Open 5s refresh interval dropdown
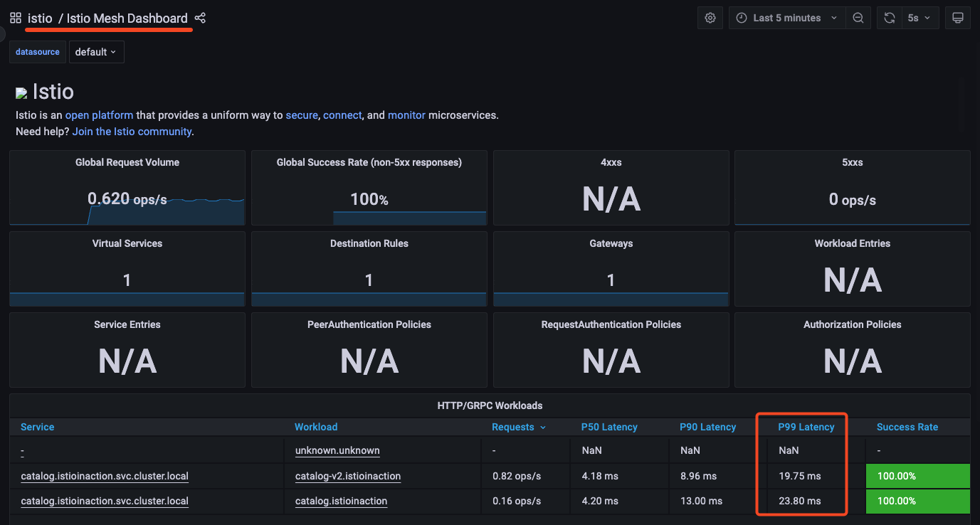 pyautogui.click(x=920, y=18)
